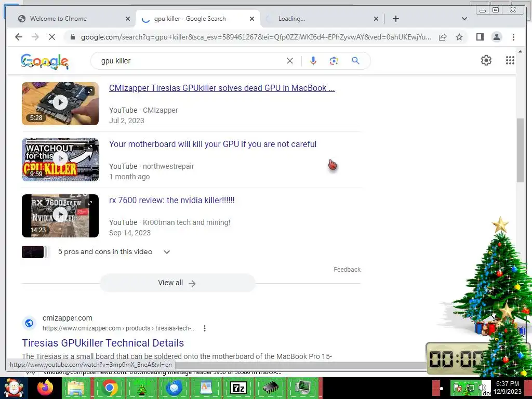Open Google quick settings gear

(x=486, y=60)
